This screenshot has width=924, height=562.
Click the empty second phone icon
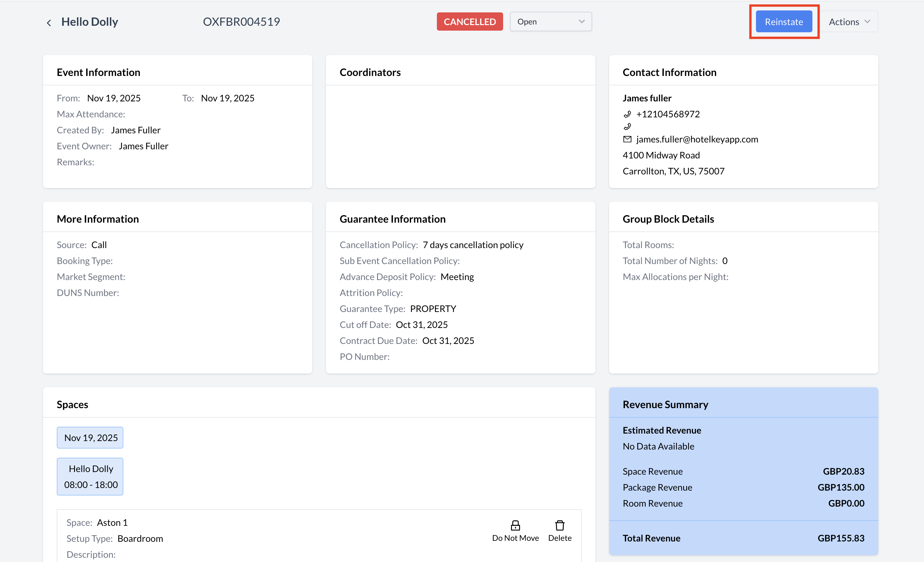tap(627, 126)
